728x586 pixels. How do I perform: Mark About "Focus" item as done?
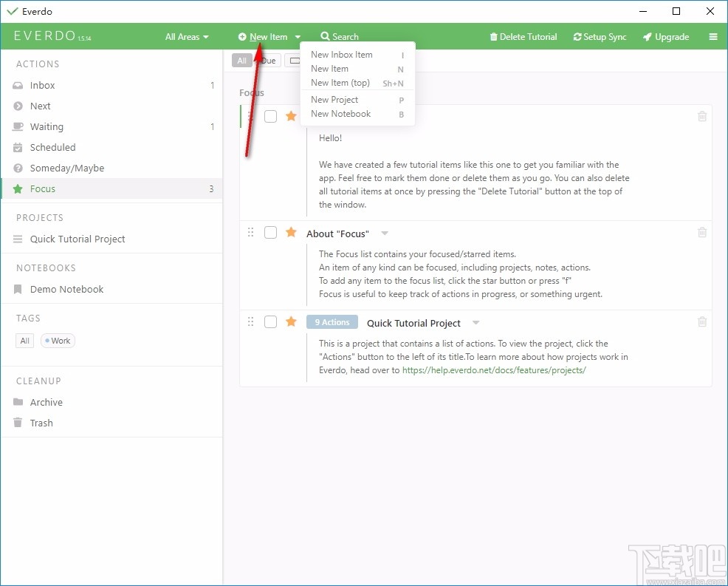point(270,232)
